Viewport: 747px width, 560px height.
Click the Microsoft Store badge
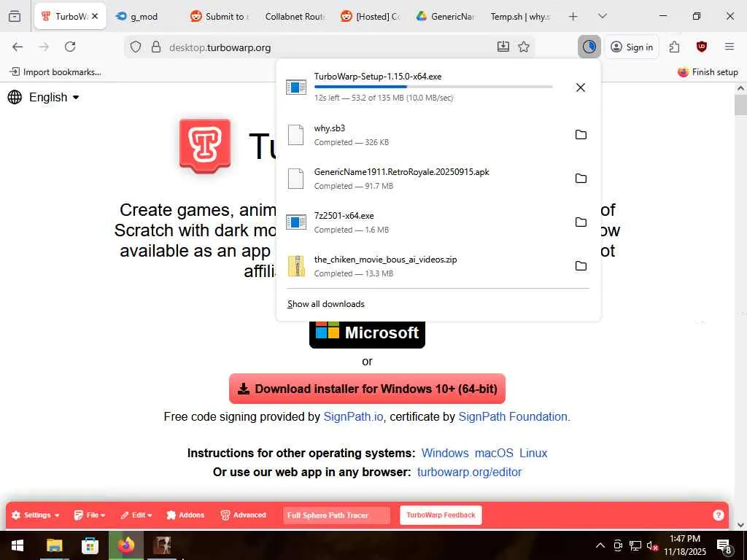(x=367, y=334)
